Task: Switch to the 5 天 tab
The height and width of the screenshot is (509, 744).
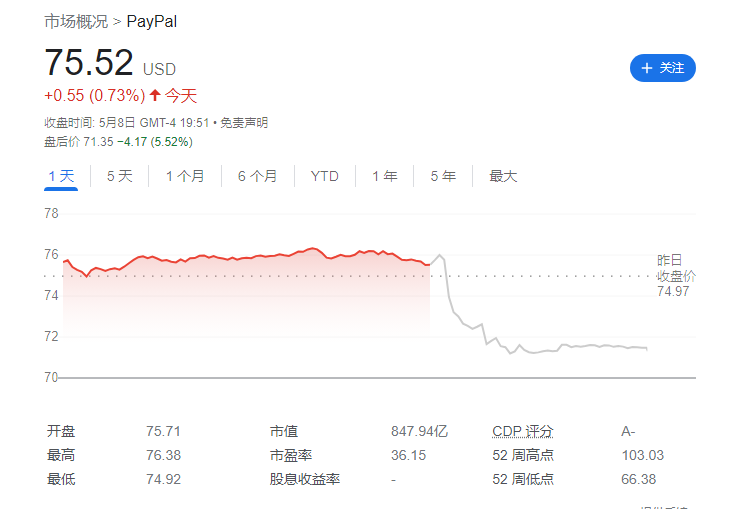Action: point(119,176)
